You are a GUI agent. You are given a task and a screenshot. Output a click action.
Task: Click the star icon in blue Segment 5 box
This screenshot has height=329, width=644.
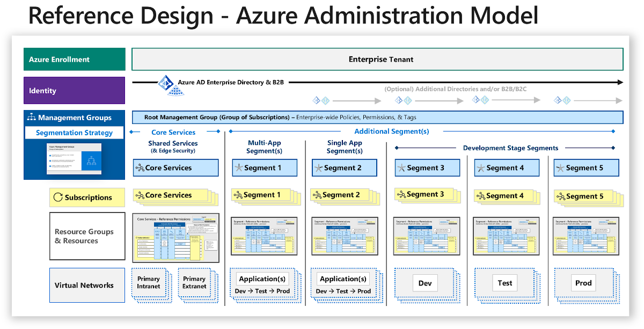coord(560,168)
